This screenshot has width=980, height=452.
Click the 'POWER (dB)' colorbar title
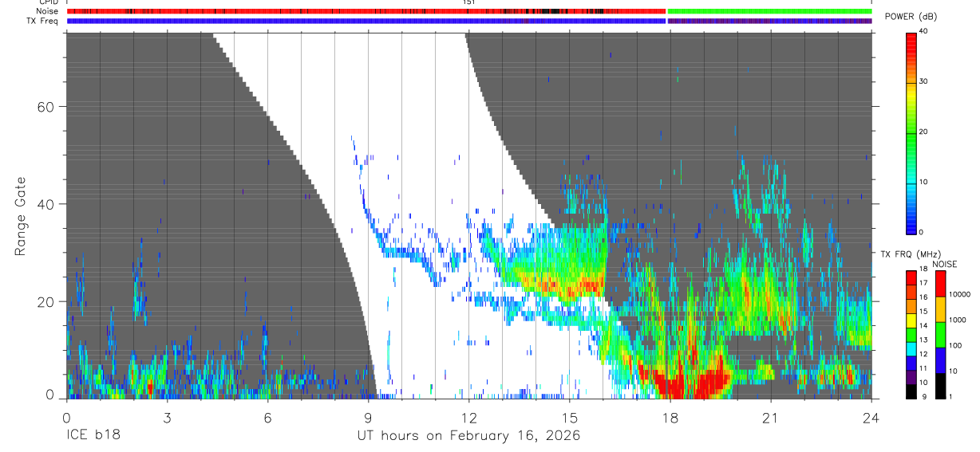911,17
